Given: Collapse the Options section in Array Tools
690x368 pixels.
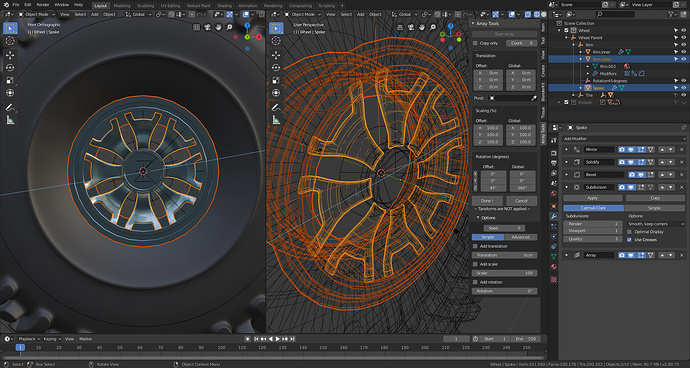Looking at the screenshot, I should point(478,218).
